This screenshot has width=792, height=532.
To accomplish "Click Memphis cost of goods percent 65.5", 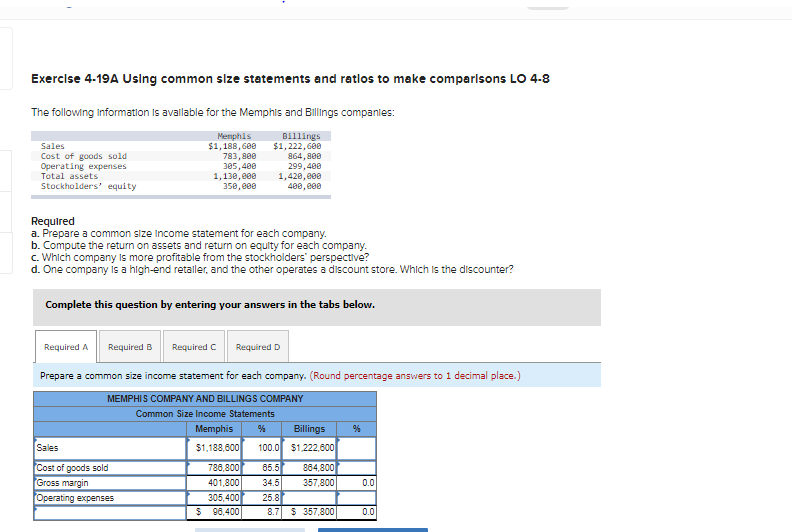I will point(262,468).
